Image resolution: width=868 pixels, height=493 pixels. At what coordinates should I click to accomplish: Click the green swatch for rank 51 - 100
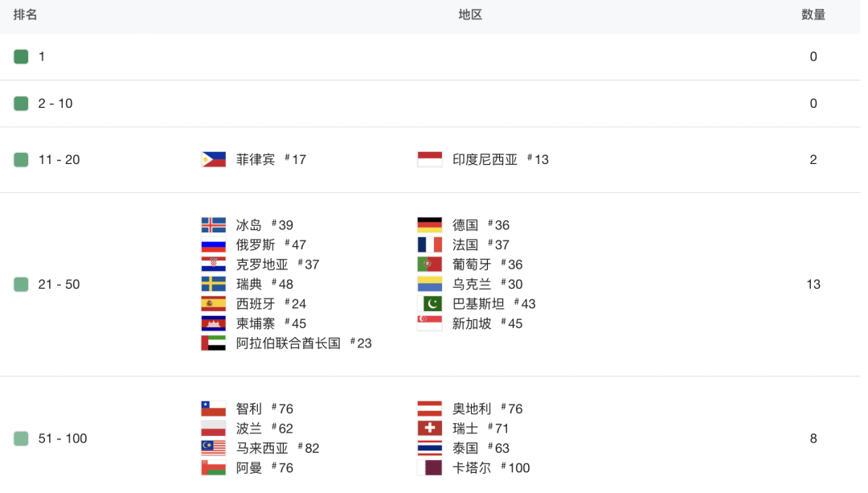point(21,438)
